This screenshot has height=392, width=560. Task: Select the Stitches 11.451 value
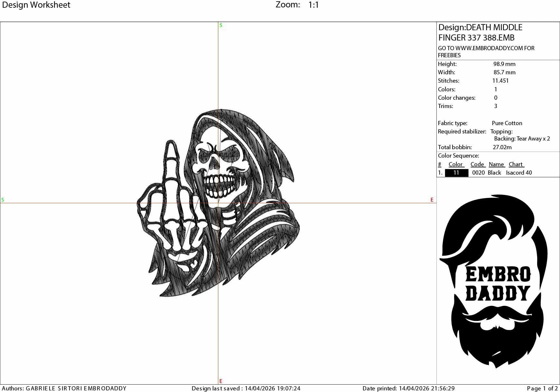(500, 81)
